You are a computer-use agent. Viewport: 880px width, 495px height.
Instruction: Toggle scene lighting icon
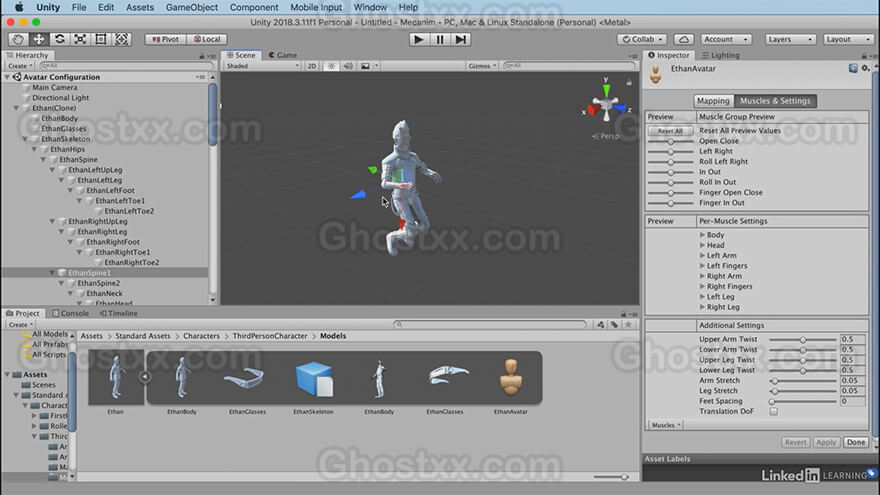[331, 66]
